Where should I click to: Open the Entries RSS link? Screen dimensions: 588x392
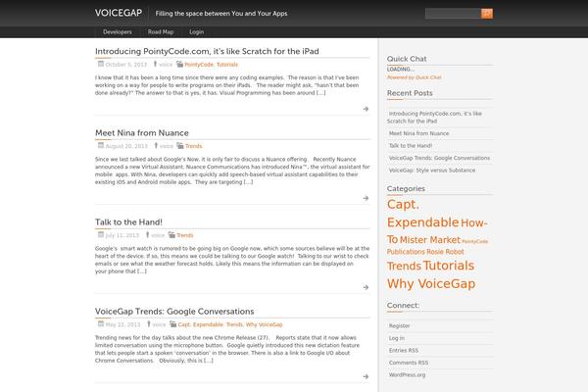404,351
